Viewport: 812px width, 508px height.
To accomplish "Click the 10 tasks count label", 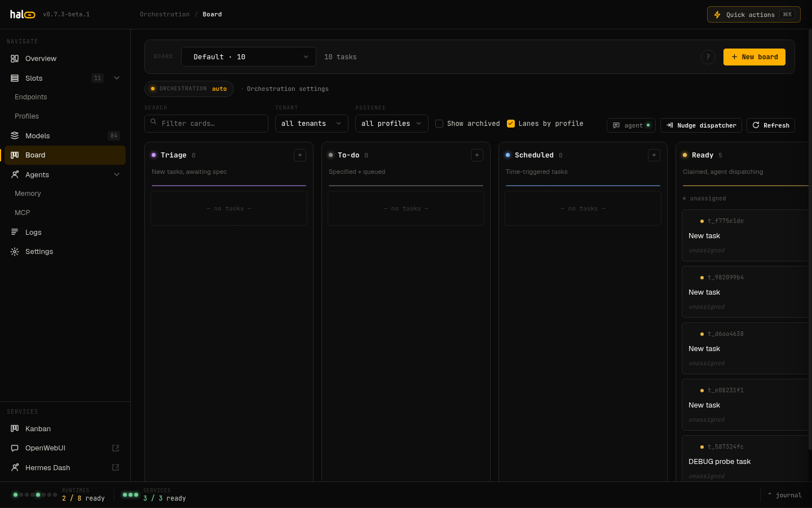I will [341, 57].
